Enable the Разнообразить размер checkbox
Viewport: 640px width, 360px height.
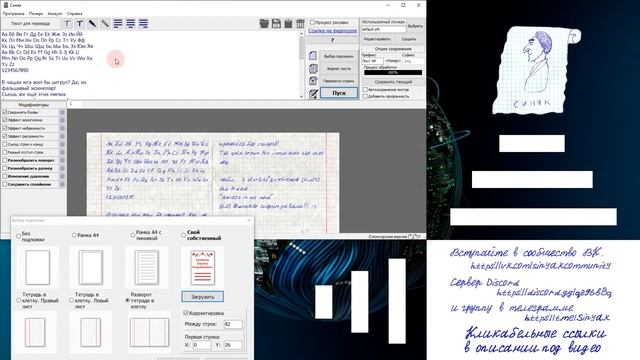[x=5, y=168]
